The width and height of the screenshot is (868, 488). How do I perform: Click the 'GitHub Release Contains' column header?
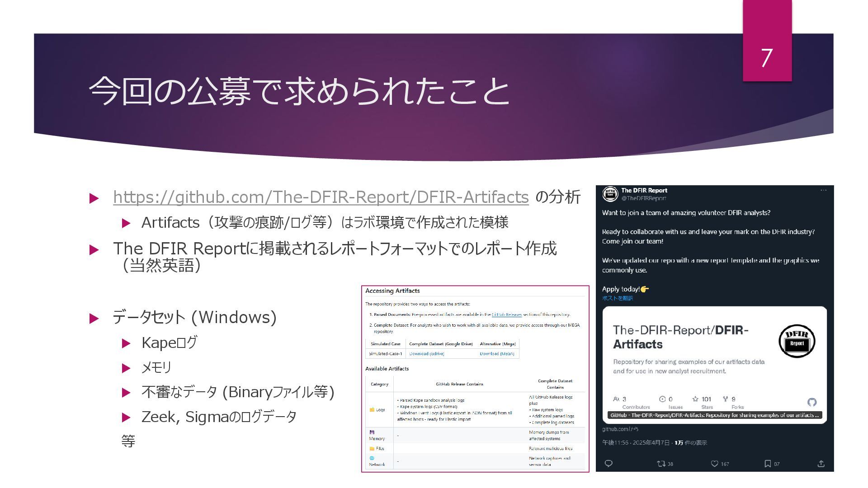coord(459,384)
